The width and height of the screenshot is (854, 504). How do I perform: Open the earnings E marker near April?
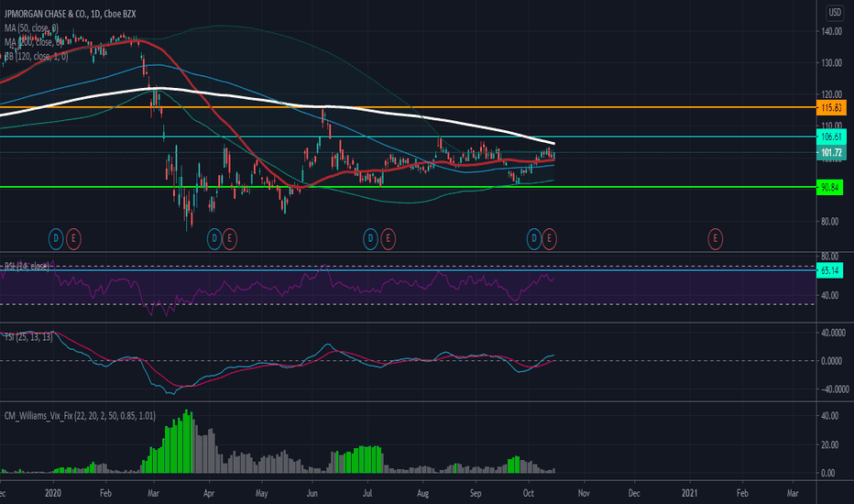pyautogui.click(x=230, y=238)
